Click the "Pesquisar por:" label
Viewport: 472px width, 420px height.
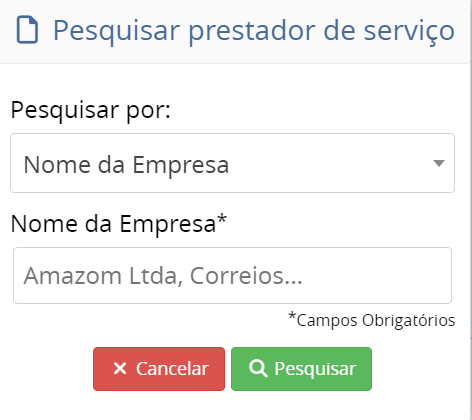(x=90, y=110)
